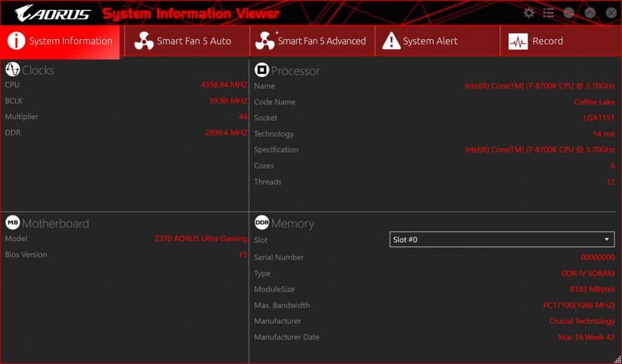622x364 pixels.
Task: Click the Multiplier value 44
Action: pyautogui.click(x=243, y=117)
